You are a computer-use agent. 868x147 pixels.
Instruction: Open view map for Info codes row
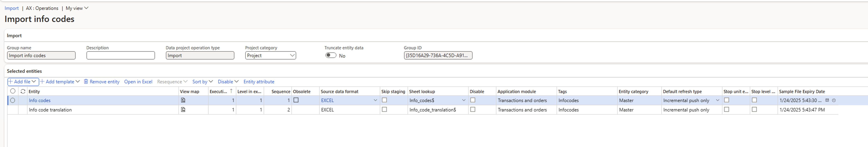tap(183, 100)
